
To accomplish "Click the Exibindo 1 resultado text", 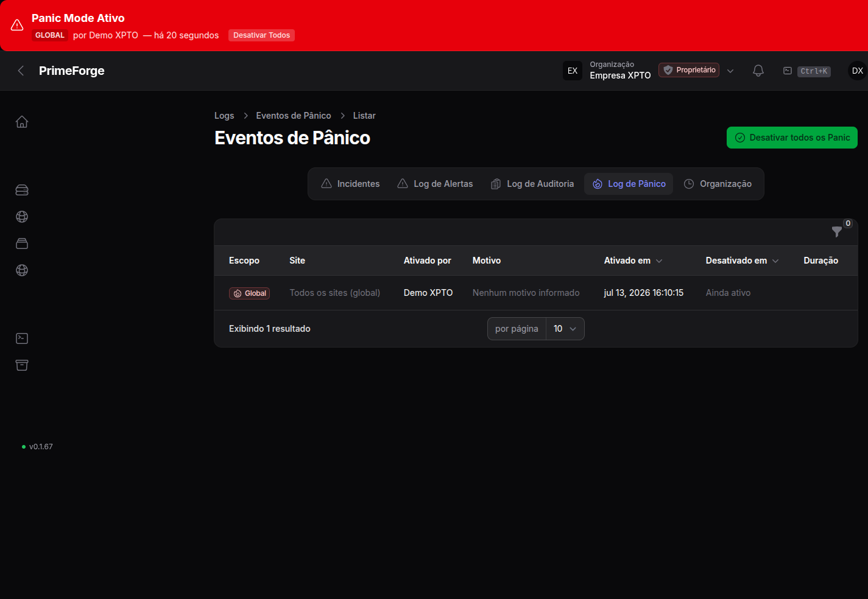I will coord(270,329).
